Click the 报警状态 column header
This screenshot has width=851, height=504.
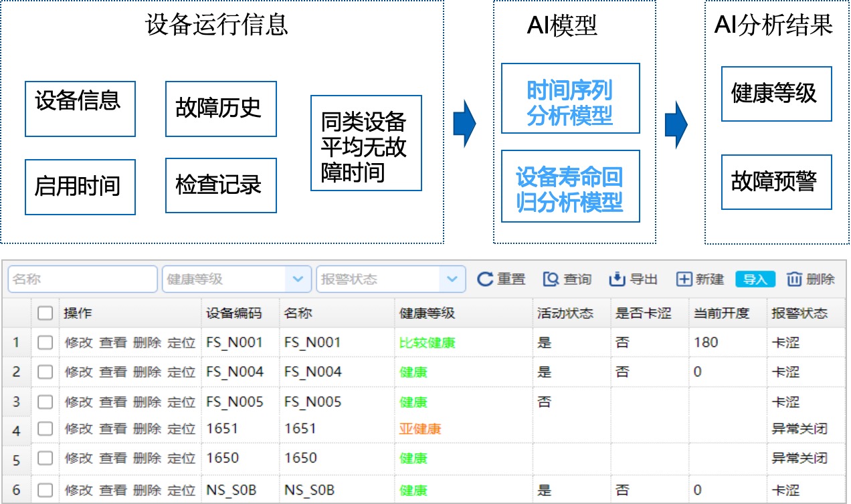(x=799, y=313)
